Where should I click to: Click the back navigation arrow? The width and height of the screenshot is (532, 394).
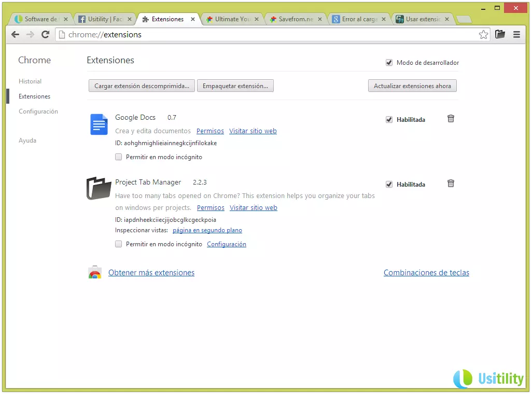coord(15,35)
